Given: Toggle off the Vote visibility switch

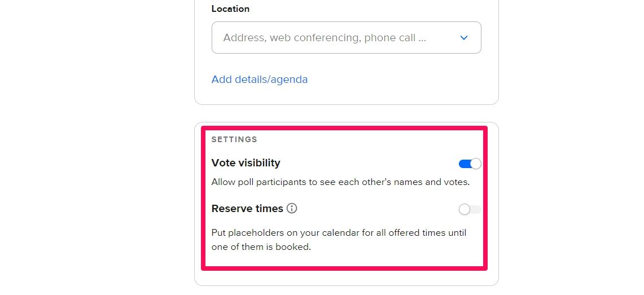Looking at the screenshot, I should pyautogui.click(x=470, y=164).
